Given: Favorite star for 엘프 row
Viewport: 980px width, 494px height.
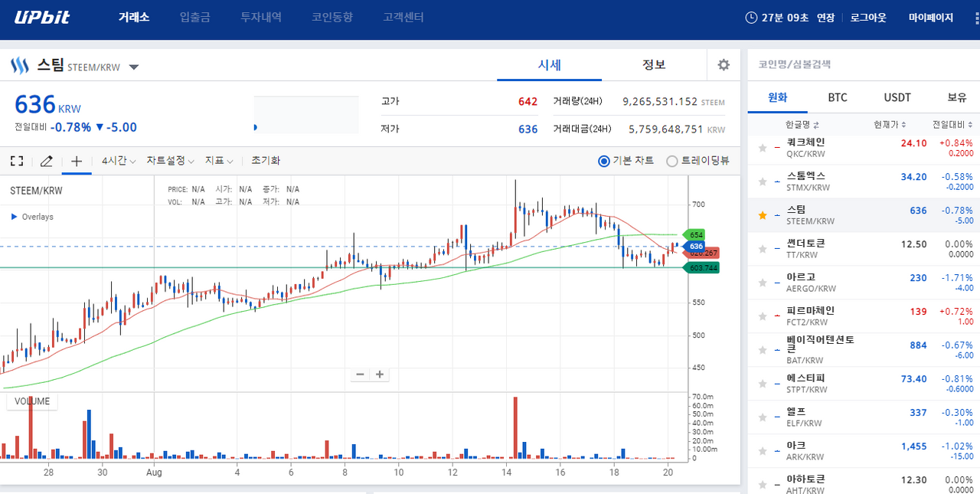Looking at the screenshot, I should [762, 417].
